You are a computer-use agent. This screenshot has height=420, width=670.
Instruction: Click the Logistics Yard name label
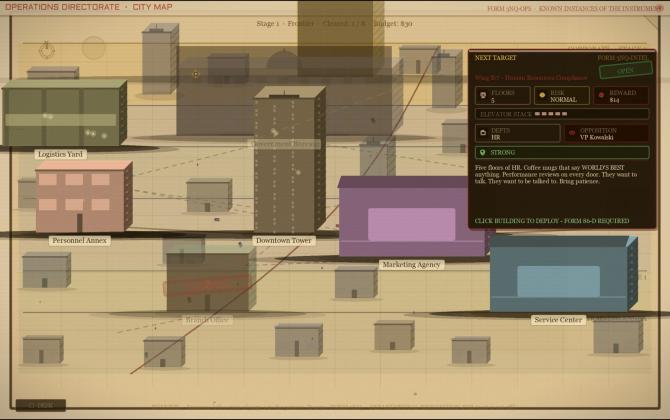point(60,154)
